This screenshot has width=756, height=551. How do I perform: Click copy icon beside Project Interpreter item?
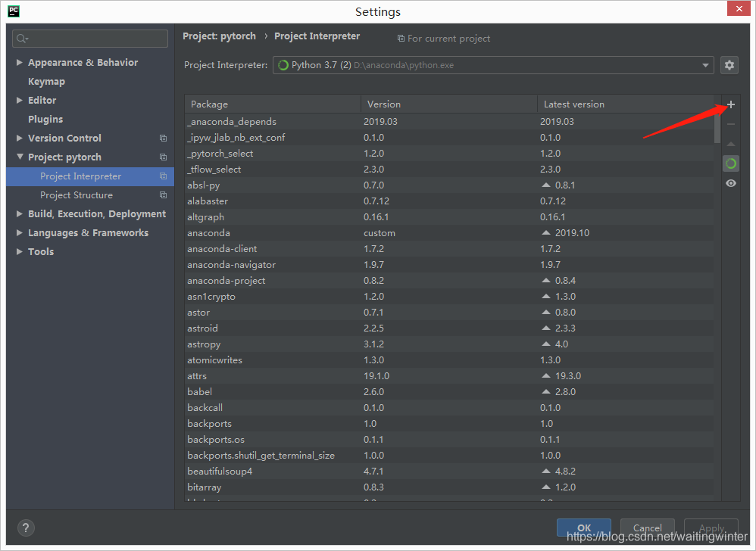(163, 176)
